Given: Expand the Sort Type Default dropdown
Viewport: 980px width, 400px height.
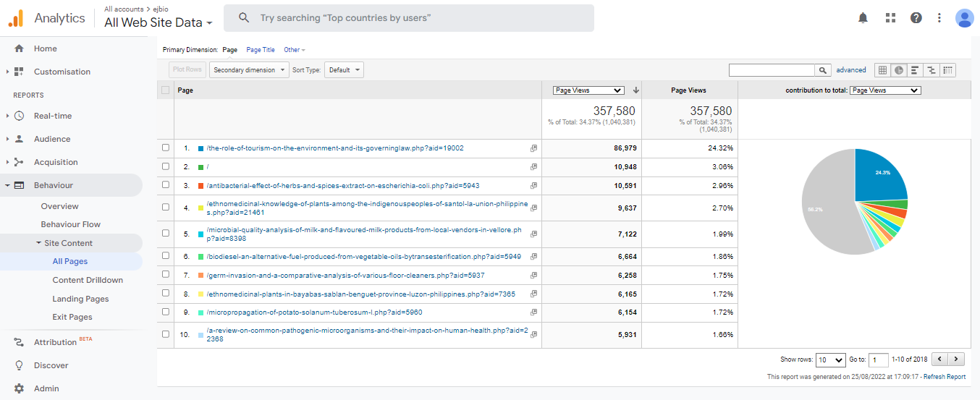Looking at the screenshot, I should pos(344,70).
